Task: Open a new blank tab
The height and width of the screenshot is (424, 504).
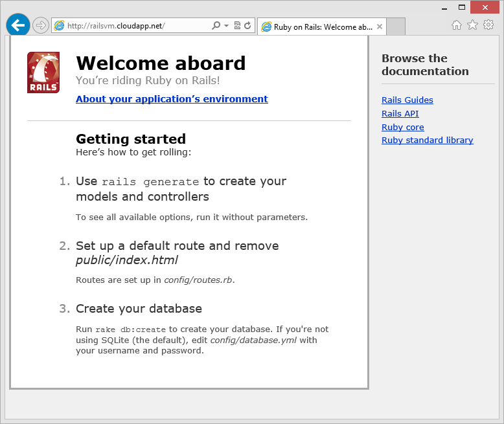Action: (396, 27)
